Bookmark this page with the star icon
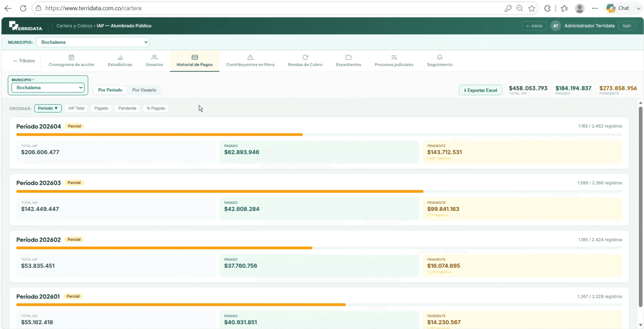Viewport: 644px width, 329px height. [x=532, y=8]
